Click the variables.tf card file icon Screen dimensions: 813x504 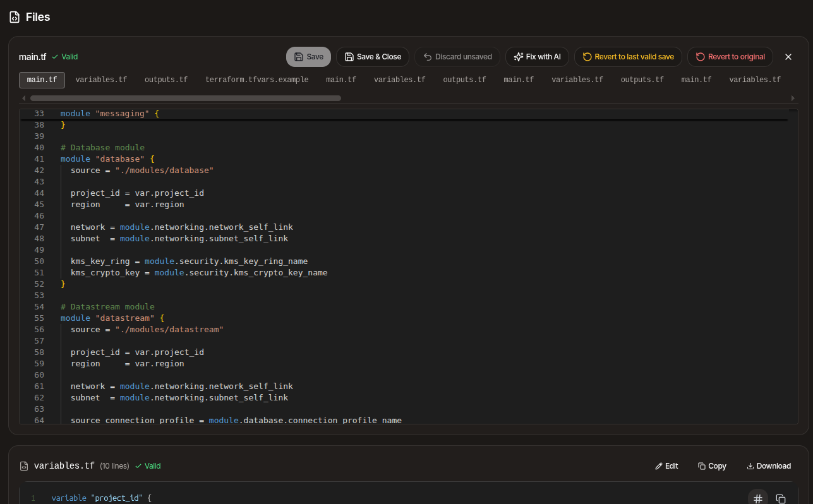[x=24, y=466]
